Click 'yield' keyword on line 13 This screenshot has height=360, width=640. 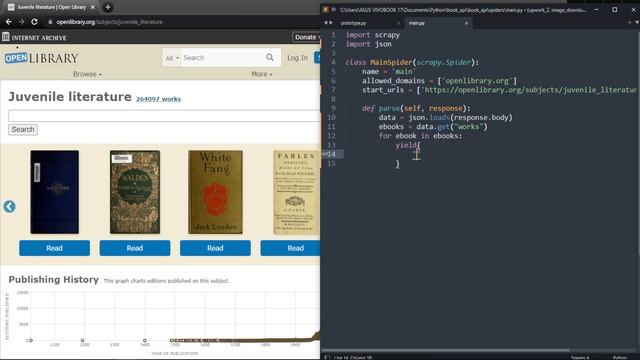pos(406,145)
